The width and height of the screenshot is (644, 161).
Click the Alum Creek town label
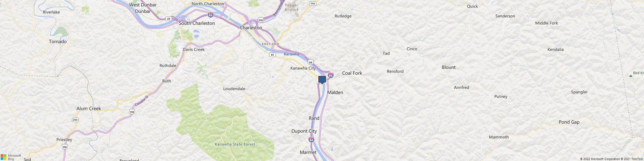(89, 109)
